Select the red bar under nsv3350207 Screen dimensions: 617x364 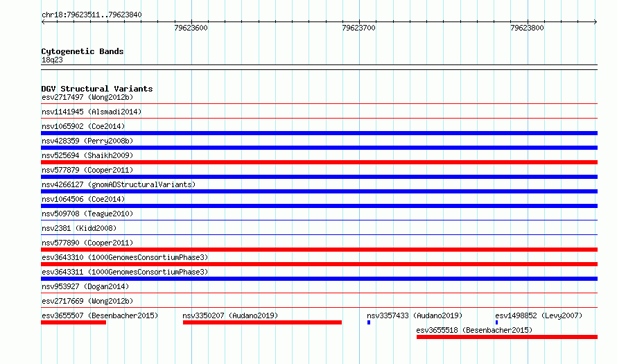pyautogui.click(x=262, y=322)
